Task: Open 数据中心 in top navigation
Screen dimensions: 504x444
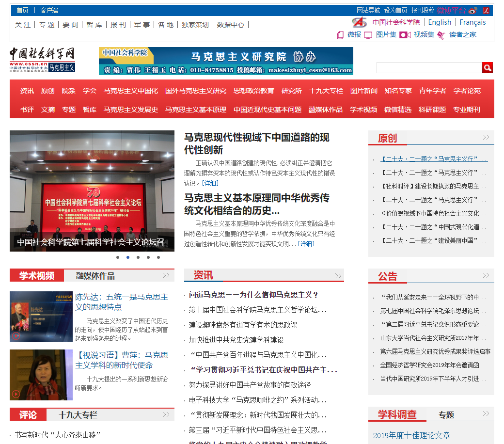Action: [x=231, y=25]
